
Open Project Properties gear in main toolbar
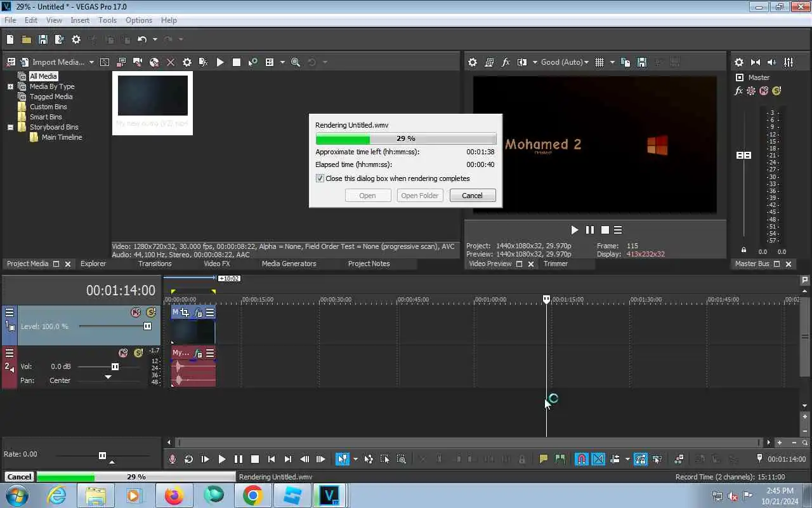point(76,39)
